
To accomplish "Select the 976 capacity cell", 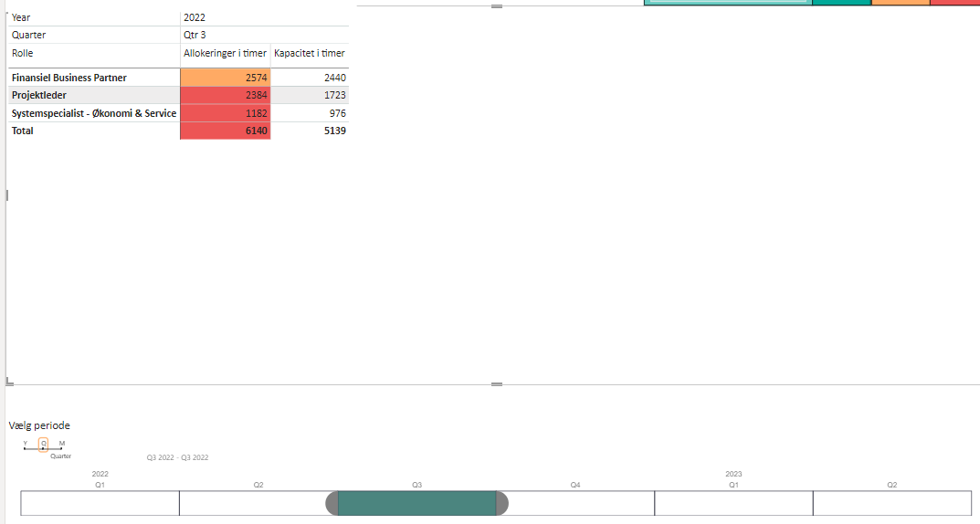I will point(310,113).
